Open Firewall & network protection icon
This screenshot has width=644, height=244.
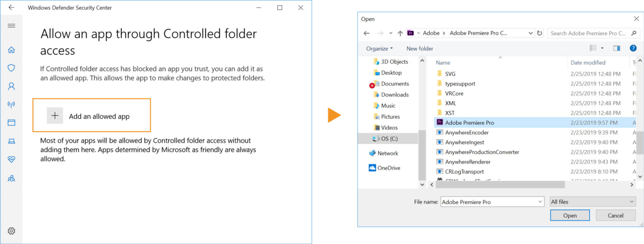pyautogui.click(x=11, y=104)
